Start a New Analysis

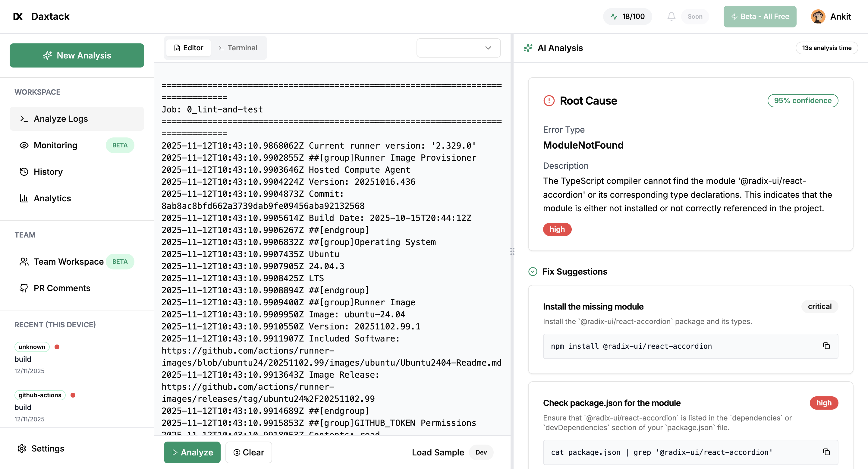(x=77, y=55)
